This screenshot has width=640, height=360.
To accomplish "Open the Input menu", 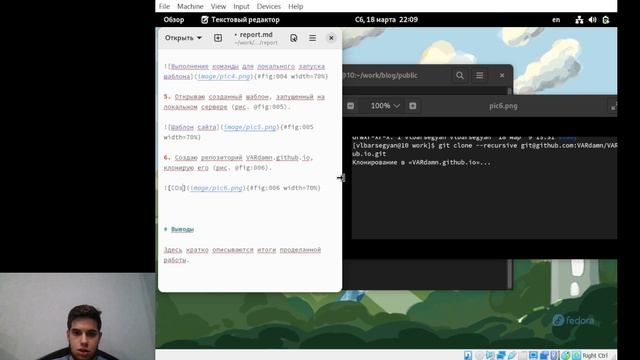I will [241, 6].
